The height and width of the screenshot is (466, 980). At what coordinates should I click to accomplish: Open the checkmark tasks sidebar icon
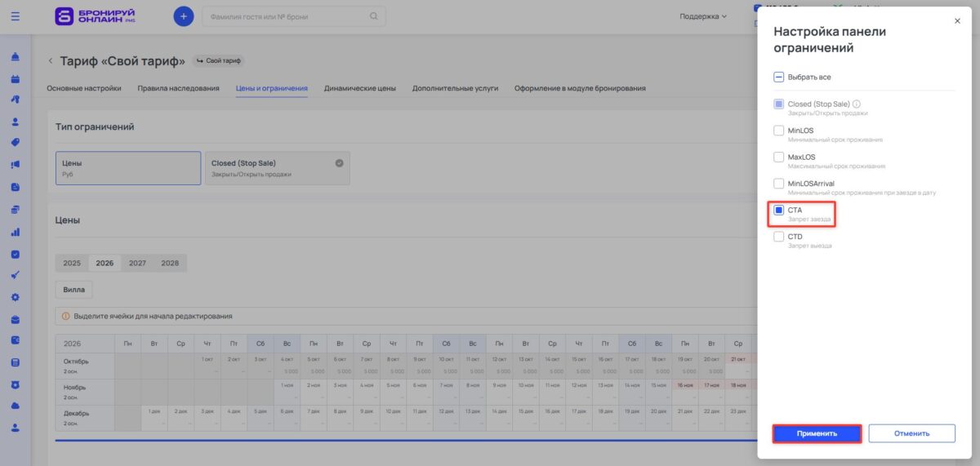[16, 253]
